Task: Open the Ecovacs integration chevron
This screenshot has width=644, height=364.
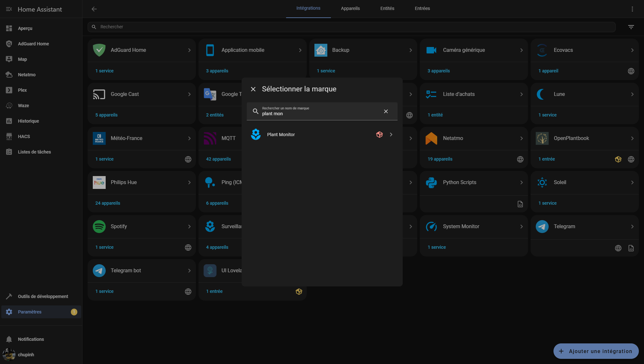Action: click(632, 50)
